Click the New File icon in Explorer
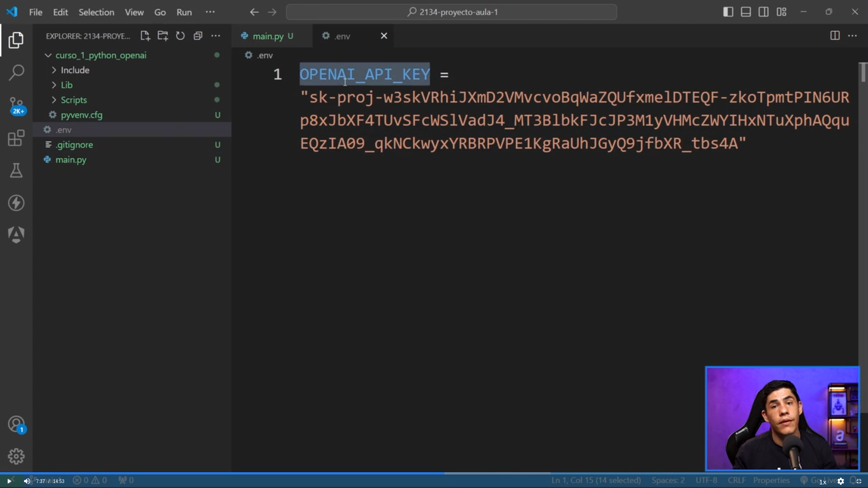Viewport: 868px width, 488px height. pos(145,36)
